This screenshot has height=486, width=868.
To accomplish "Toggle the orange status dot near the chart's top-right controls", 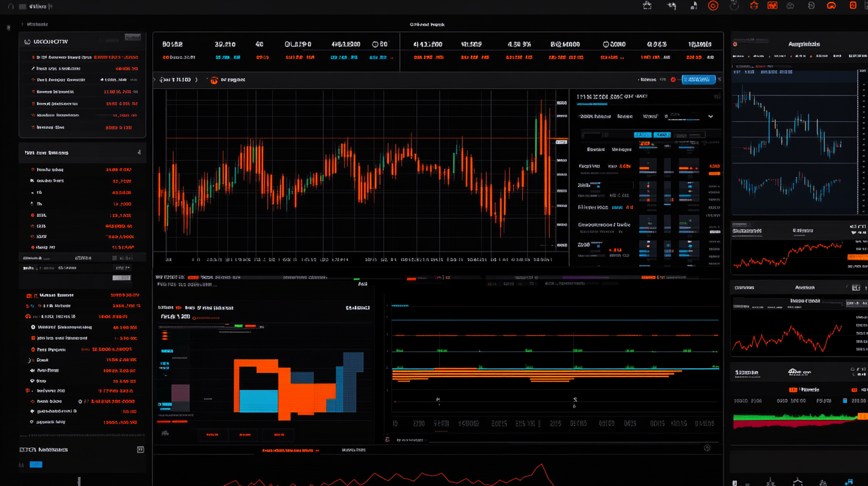I will click(673, 79).
